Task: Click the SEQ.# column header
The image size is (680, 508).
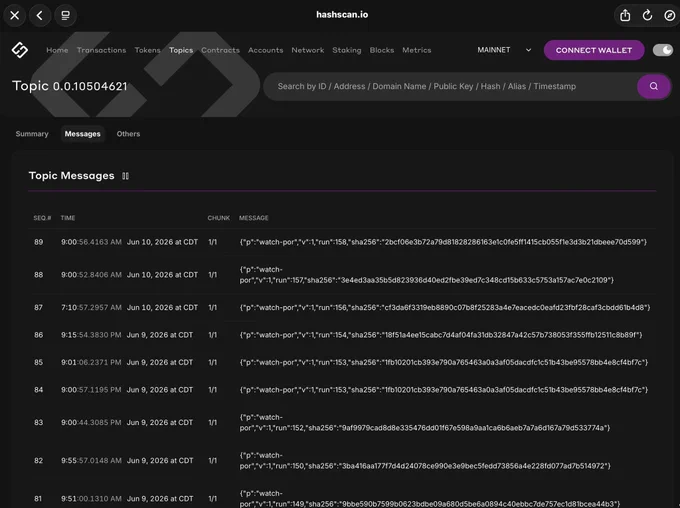Action: (42, 218)
